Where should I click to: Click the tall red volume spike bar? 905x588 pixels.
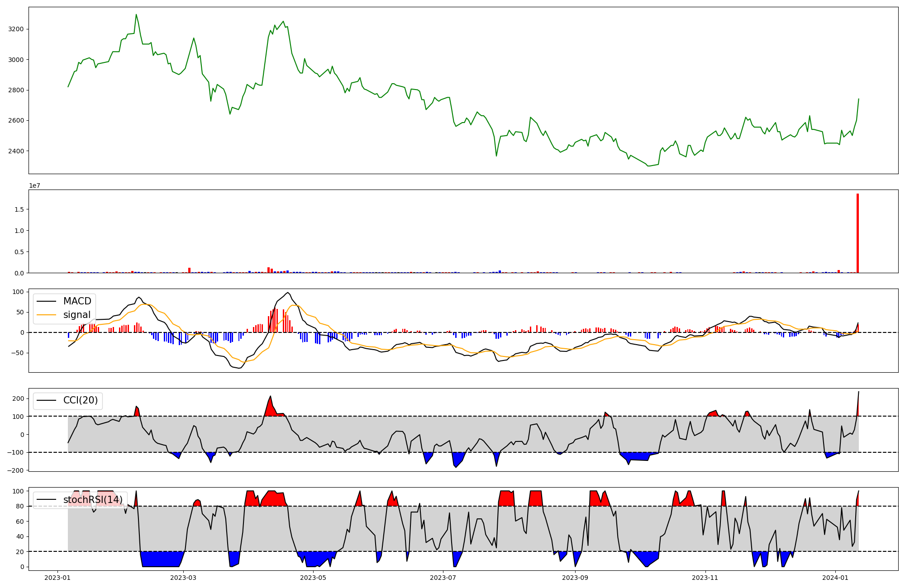tap(857, 233)
